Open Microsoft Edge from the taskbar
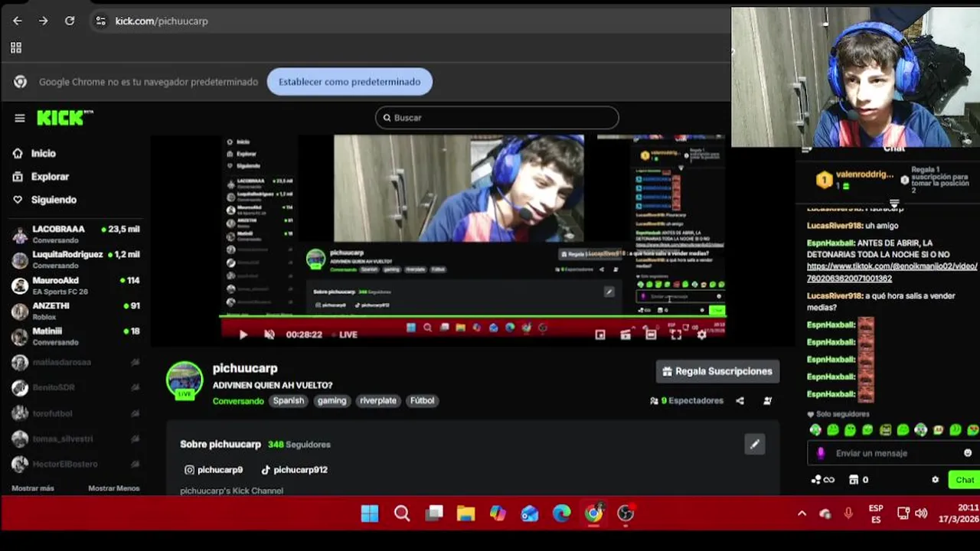Viewport: 980px width, 551px height. (562, 514)
